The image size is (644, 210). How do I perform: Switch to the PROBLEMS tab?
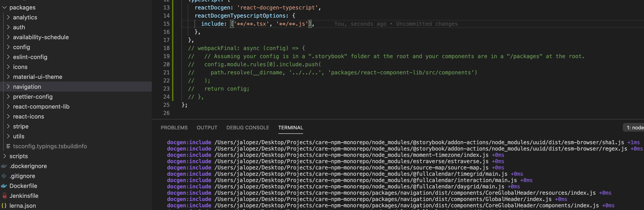[x=174, y=127]
